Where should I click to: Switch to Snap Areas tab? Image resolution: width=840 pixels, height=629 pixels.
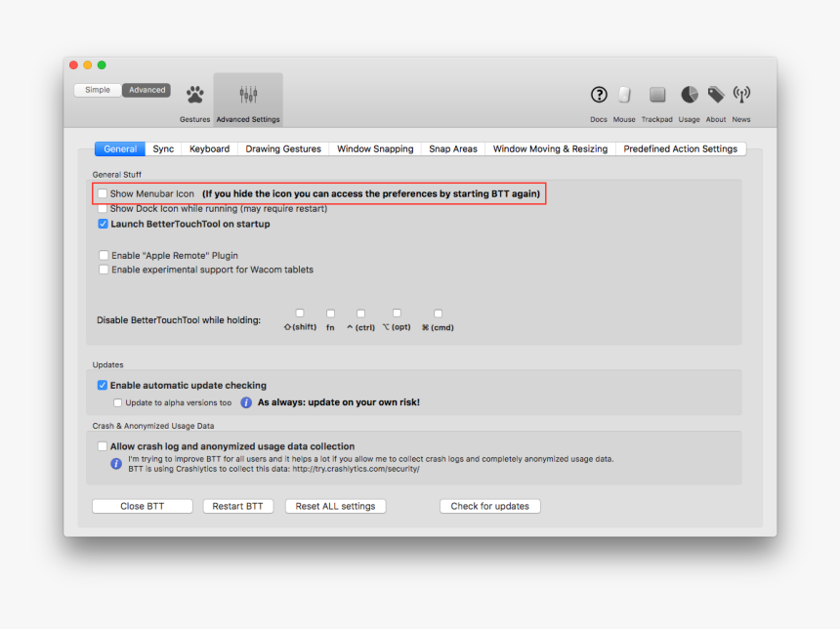click(x=453, y=148)
